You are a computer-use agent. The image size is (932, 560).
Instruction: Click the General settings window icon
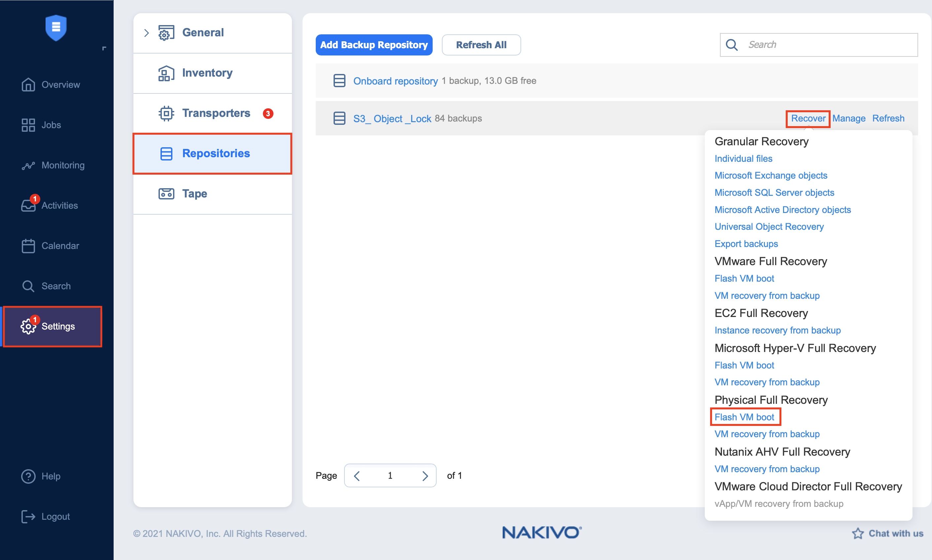click(x=166, y=33)
